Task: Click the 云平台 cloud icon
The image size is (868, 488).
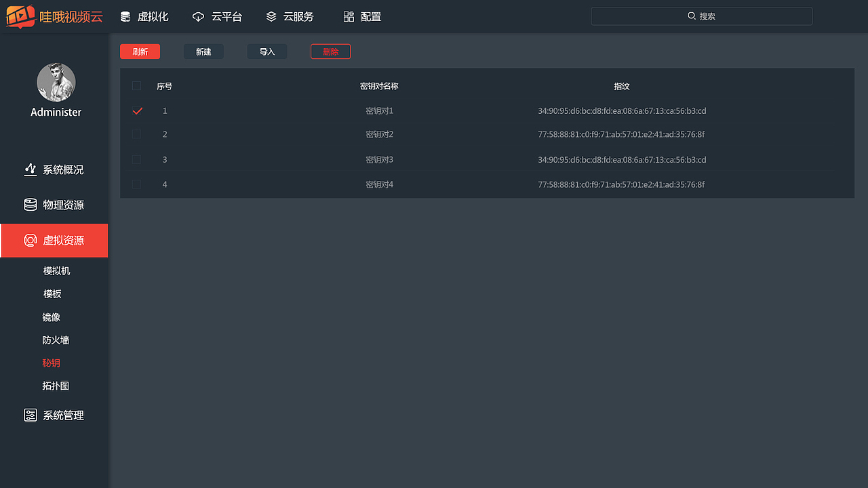Action: (198, 17)
